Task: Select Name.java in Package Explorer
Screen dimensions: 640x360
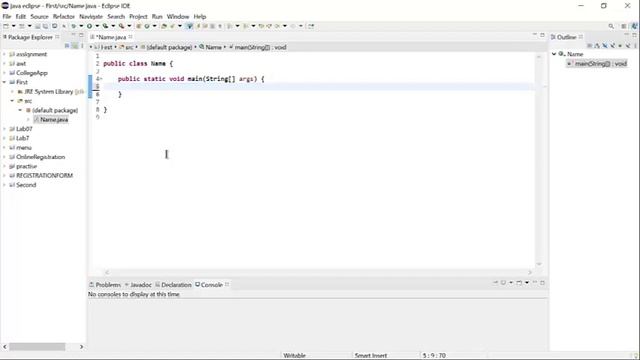Action: (x=51, y=120)
